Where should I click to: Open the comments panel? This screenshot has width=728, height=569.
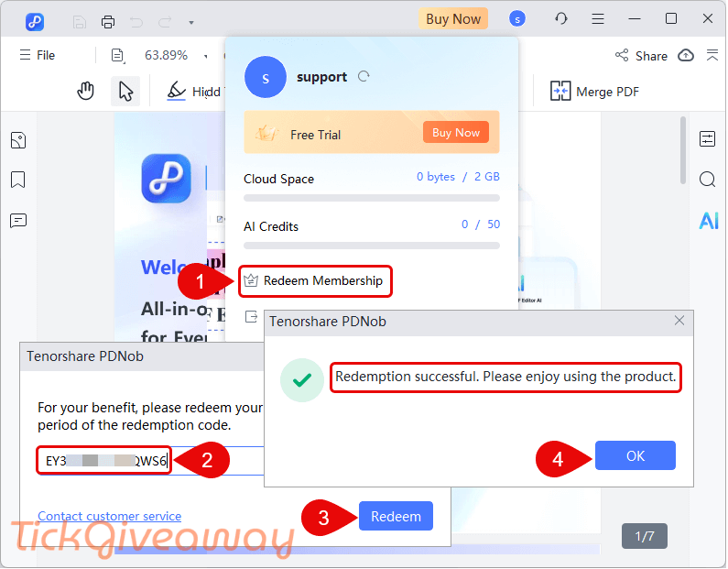pyautogui.click(x=18, y=221)
